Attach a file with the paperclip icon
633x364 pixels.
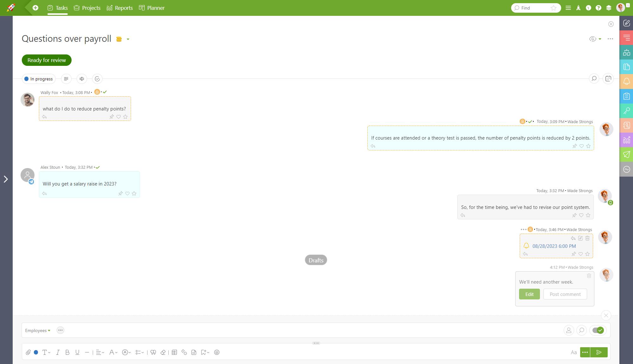click(x=28, y=352)
